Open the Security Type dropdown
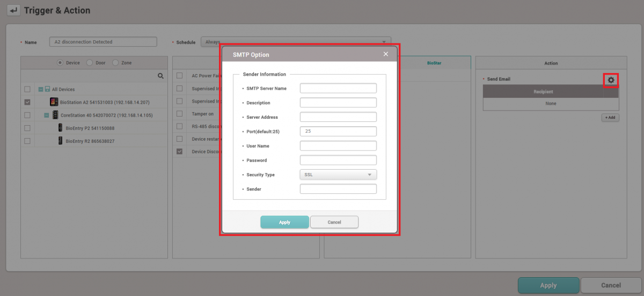The width and height of the screenshot is (644, 296). point(338,175)
